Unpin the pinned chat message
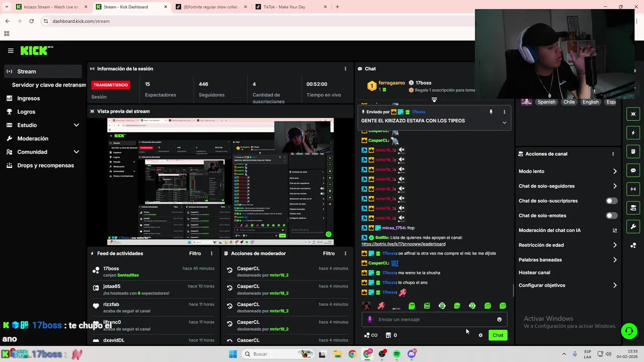Image resolution: width=644 pixels, height=362 pixels. 491,112
